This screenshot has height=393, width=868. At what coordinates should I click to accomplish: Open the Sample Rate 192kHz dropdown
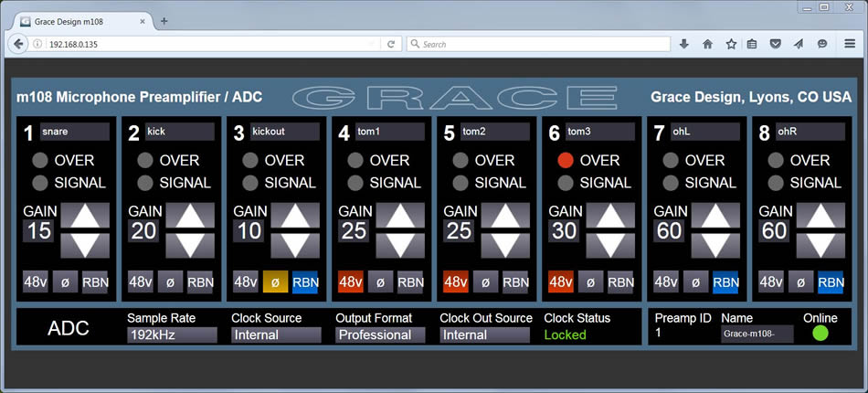point(172,335)
